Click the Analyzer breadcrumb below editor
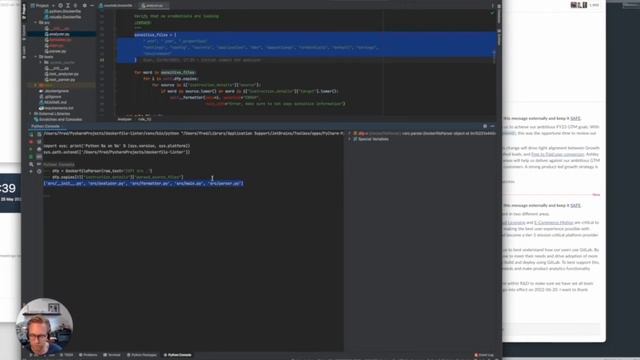The width and height of the screenshot is (640, 360). [x=124, y=119]
